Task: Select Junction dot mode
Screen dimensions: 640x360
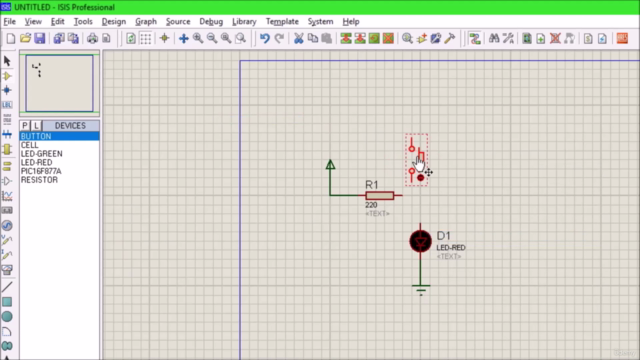Action: coord(7,90)
